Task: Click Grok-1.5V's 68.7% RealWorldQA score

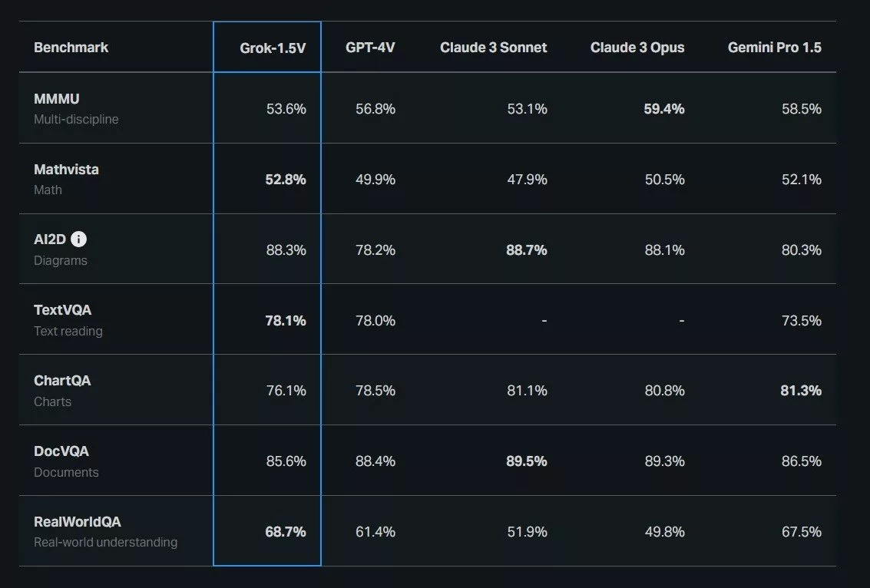Action: click(x=285, y=531)
